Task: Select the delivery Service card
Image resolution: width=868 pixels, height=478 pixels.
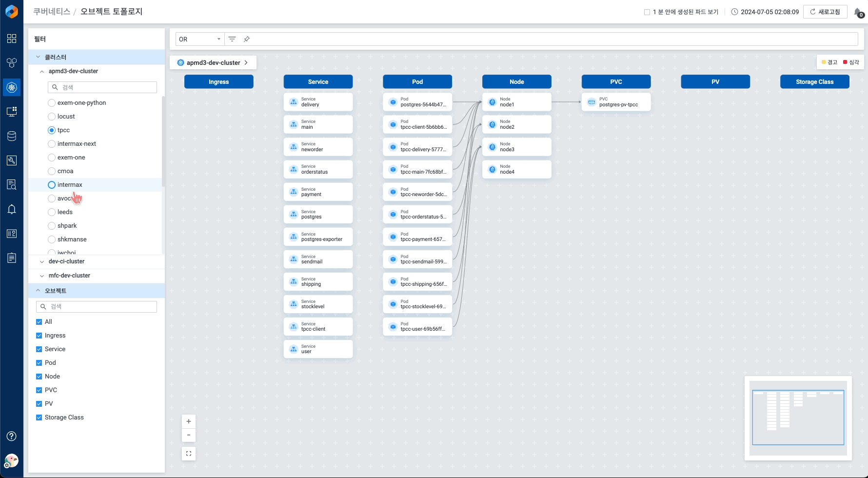Action: click(x=318, y=102)
